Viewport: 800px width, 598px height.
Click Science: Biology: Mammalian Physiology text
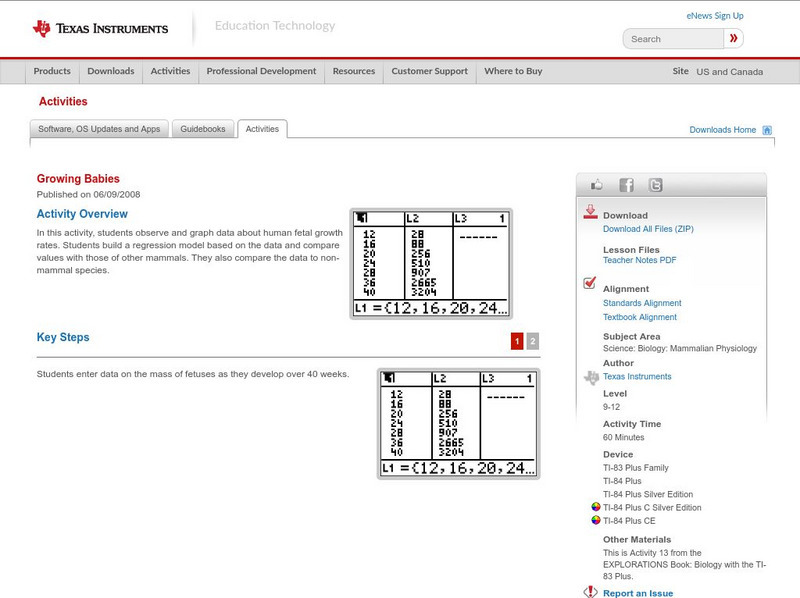point(680,348)
